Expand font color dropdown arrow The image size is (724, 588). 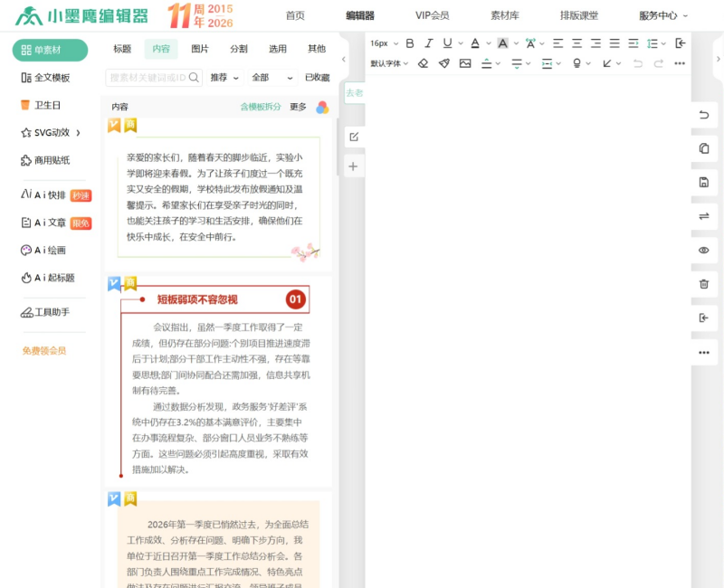[489, 43]
